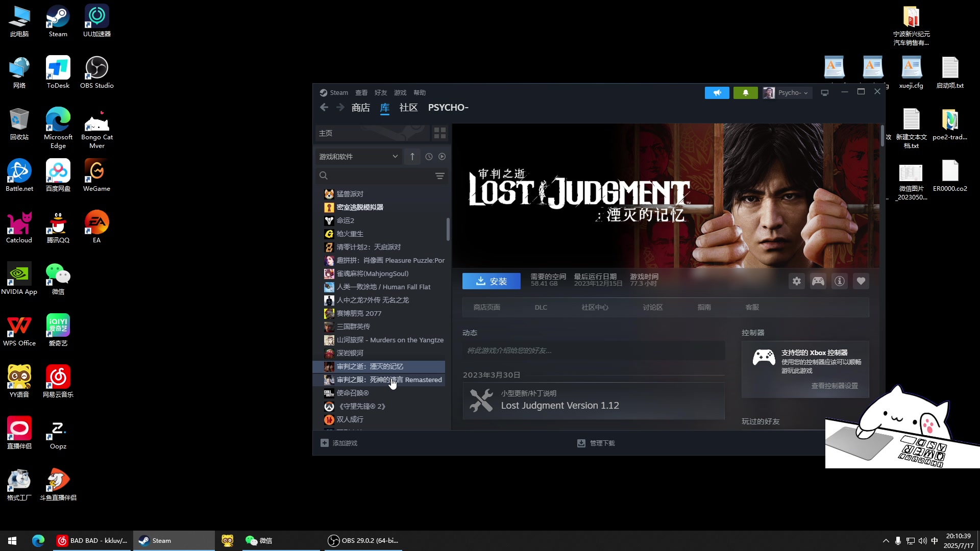The height and width of the screenshot is (551, 980).
Task: Click the Steam announcements megaphone button
Action: coord(717,93)
